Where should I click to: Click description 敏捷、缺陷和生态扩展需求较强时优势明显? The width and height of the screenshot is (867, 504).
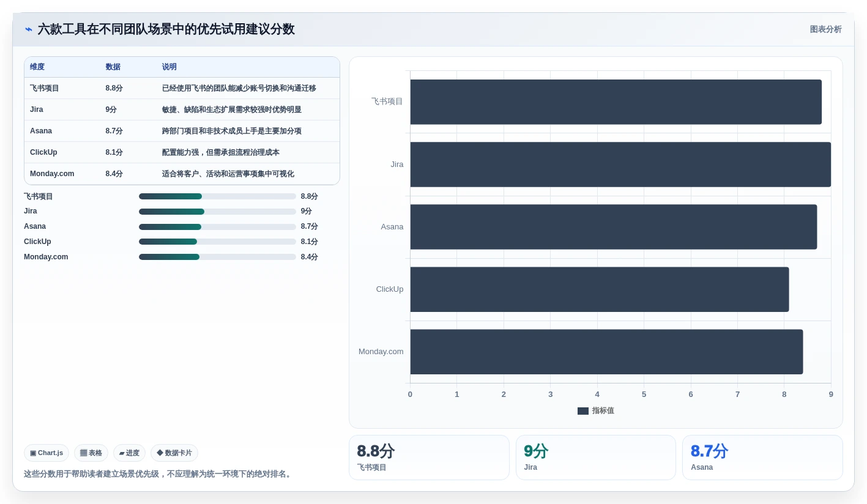(232, 109)
